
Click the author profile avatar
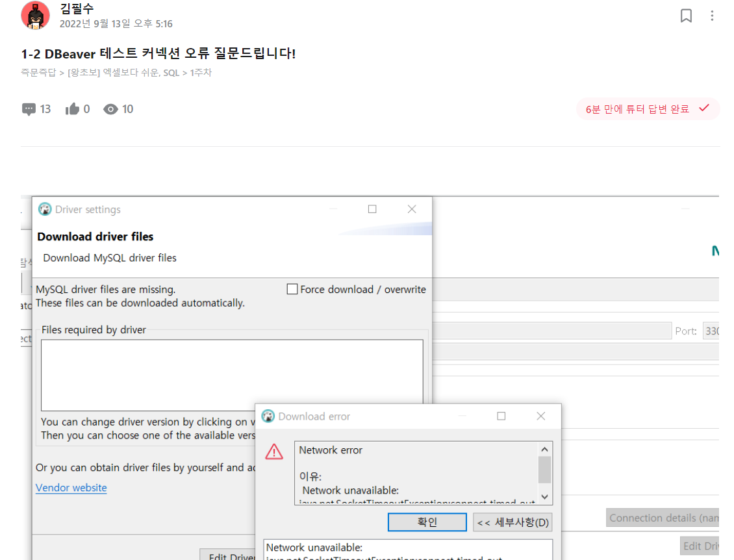[35, 15]
